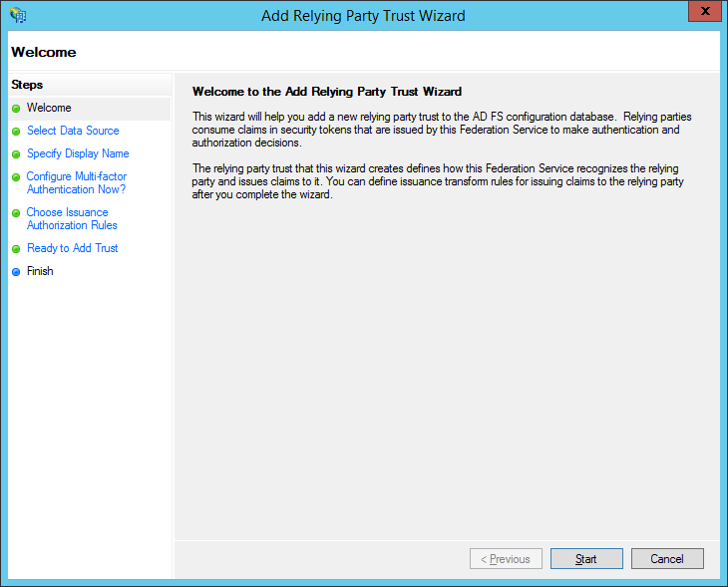Click the green bullet beside Welcome step
The width and height of the screenshot is (728, 587).
point(16,109)
